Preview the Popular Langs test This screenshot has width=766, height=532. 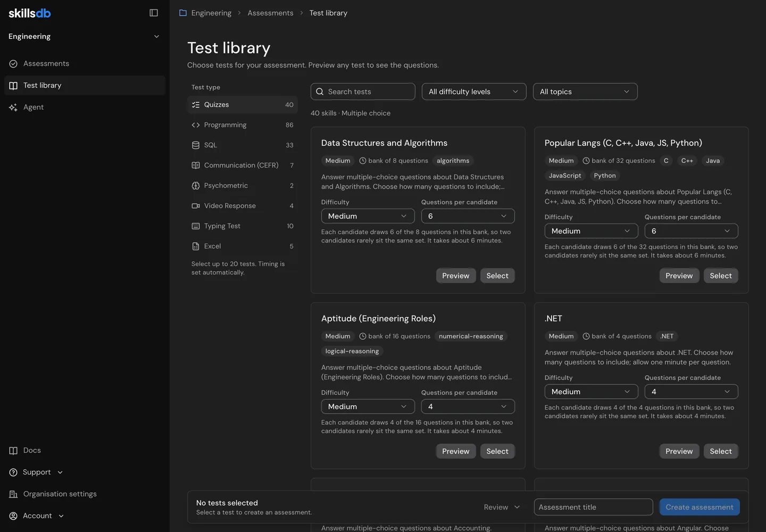click(679, 276)
